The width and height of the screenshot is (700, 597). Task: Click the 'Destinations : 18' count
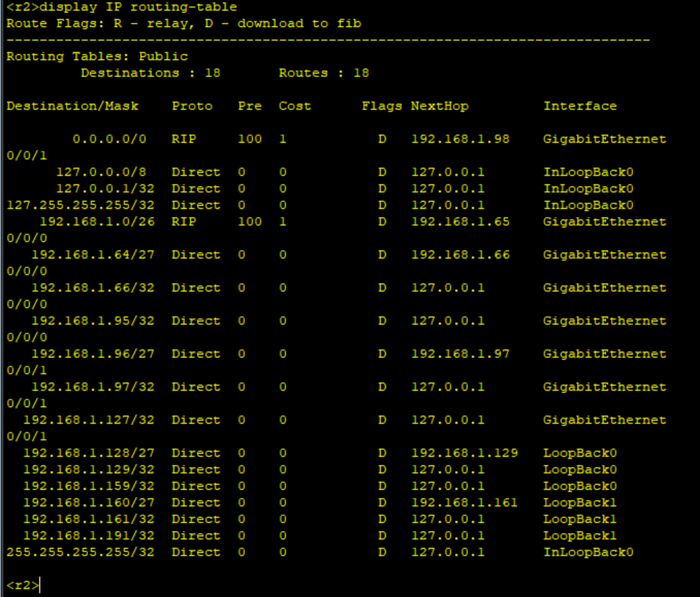pyautogui.click(x=151, y=73)
